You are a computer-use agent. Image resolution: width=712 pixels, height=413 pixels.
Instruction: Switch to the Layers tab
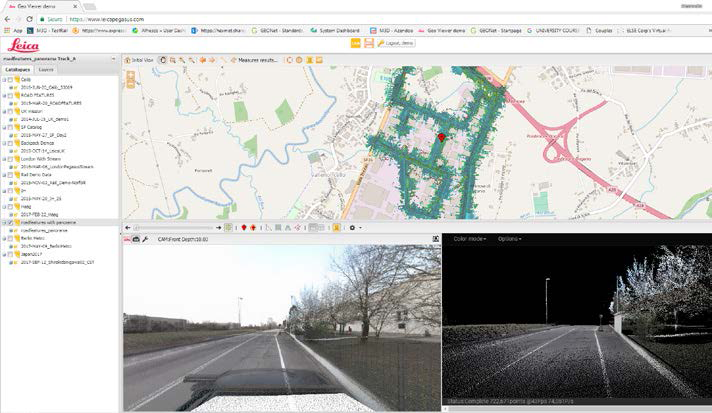[x=46, y=70]
